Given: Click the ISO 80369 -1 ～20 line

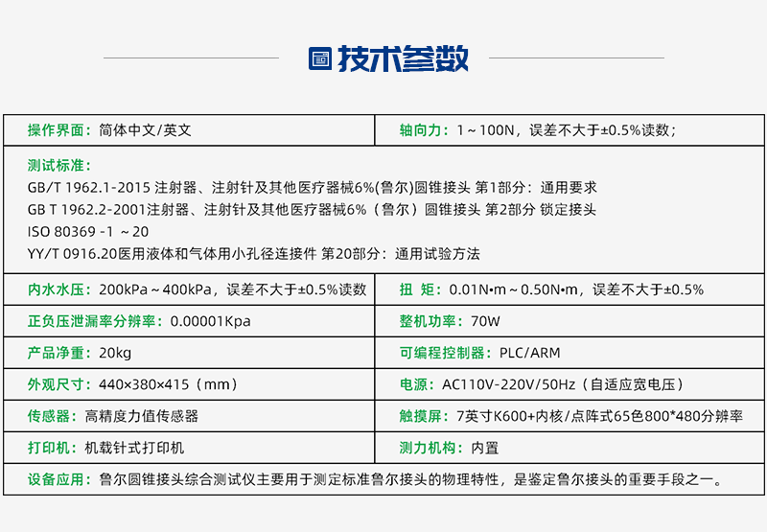Looking at the screenshot, I should (88, 232).
